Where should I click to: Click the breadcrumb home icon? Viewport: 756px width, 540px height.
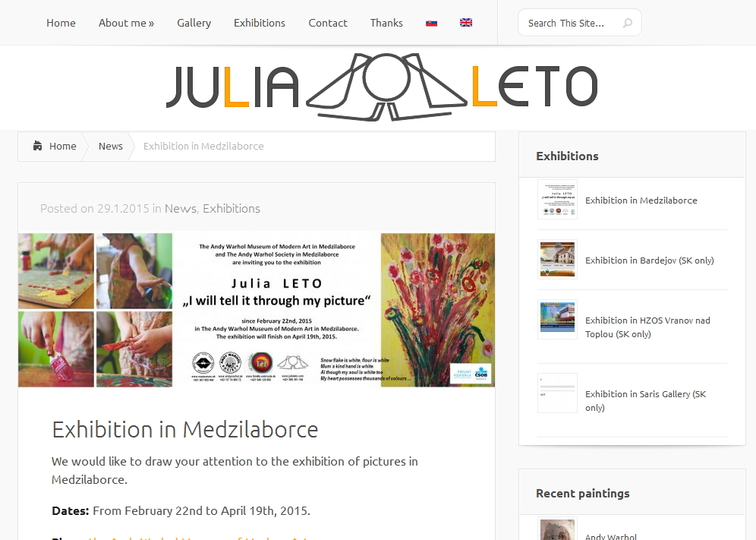pos(38,146)
